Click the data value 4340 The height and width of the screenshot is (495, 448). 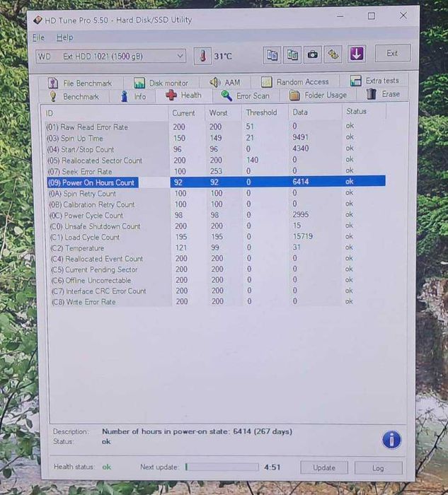coord(301,148)
